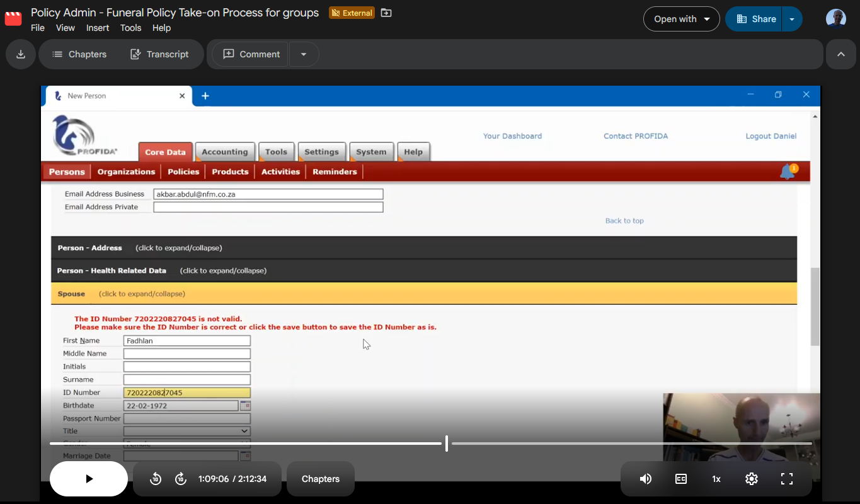860x504 pixels.
Task: Mute the video volume
Action: (646, 479)
